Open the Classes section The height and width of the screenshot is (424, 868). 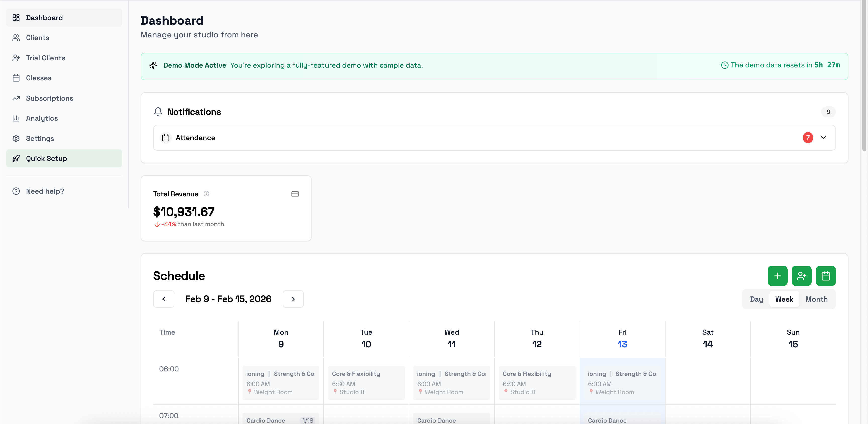click(x=38, y=78)
